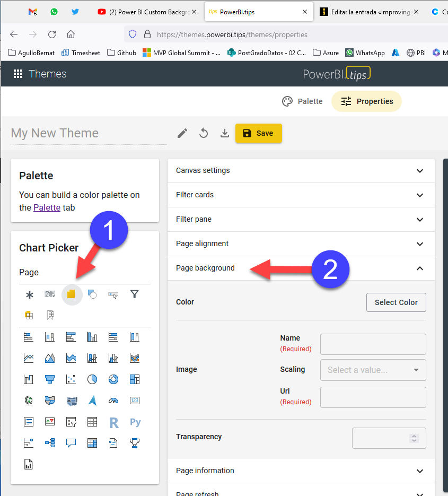Switch to the YouTube Power BI Custom Background tab
Screen dimensions: 448x496
147,12
